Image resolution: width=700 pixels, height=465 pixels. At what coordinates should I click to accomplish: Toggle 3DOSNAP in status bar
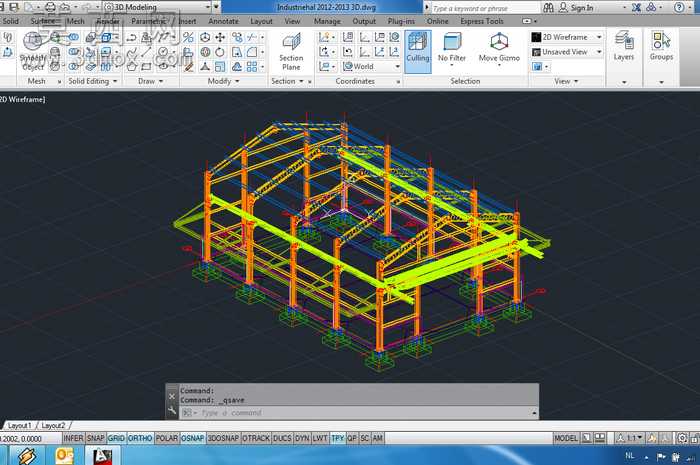pos(223,438)
